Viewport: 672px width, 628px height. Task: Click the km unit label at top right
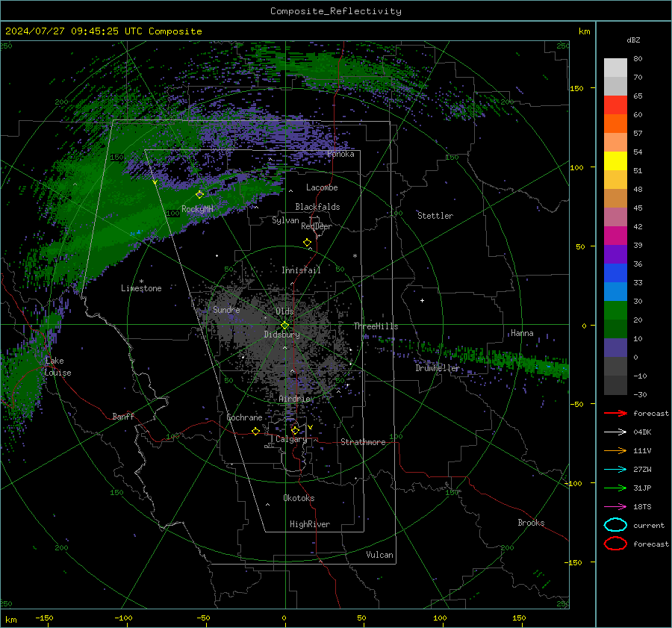pos(584,31)
